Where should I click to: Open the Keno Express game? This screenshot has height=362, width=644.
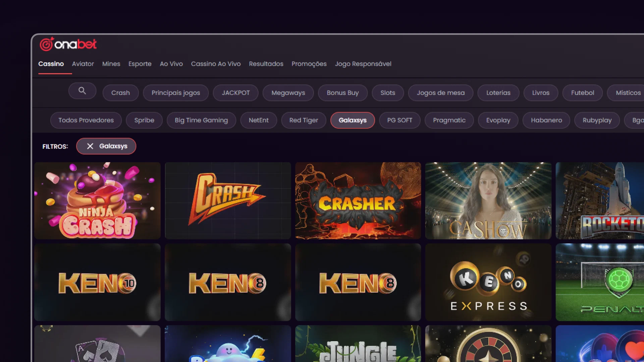click(488, 282)
